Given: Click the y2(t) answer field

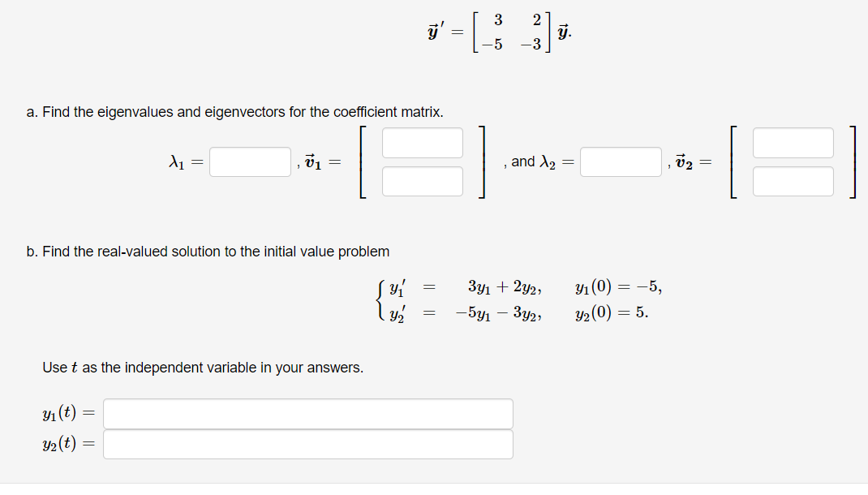Looking at the screenshot, I should click(307, 444).
